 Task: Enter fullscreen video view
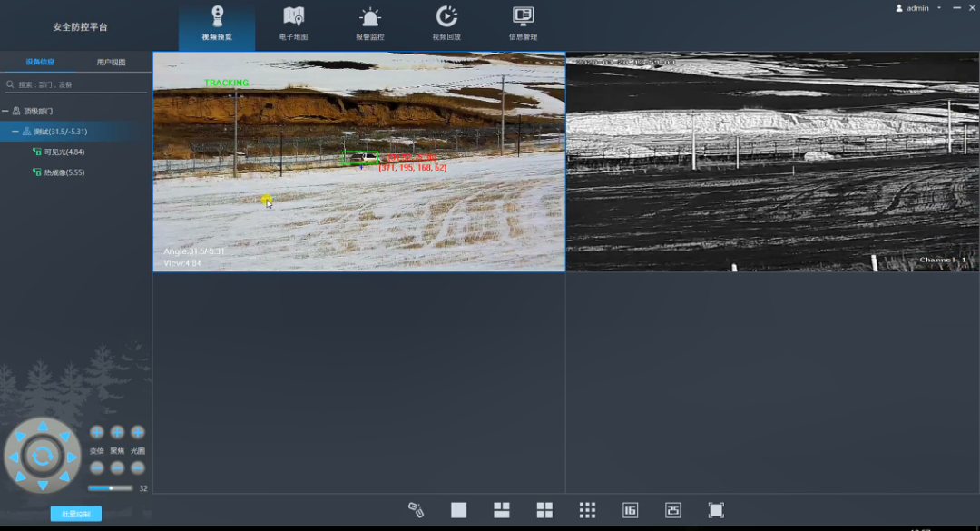click(x=716, y=510)
